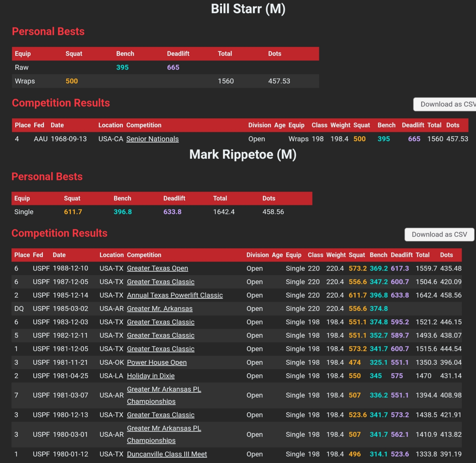476x463 pixels.
Task: Click the Dots value 391.19 in Duncanville row
Action: pyautogui.click(x=451, y=454)
